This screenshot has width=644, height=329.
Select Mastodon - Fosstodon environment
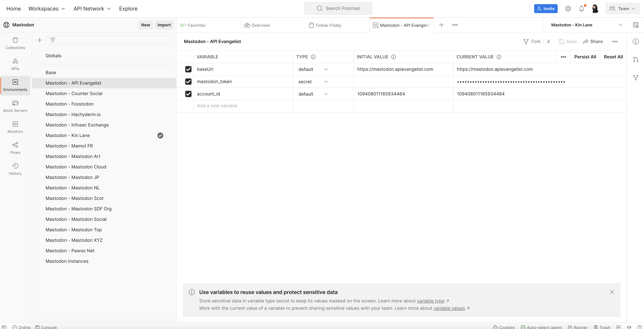point(104,104)
